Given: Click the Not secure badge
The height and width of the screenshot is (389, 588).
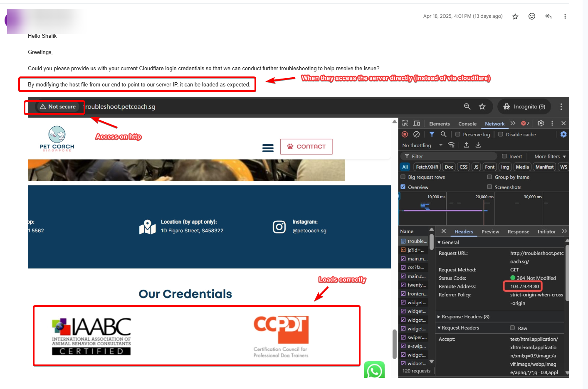Looking at the screenshot, I should tap(58, 107).
